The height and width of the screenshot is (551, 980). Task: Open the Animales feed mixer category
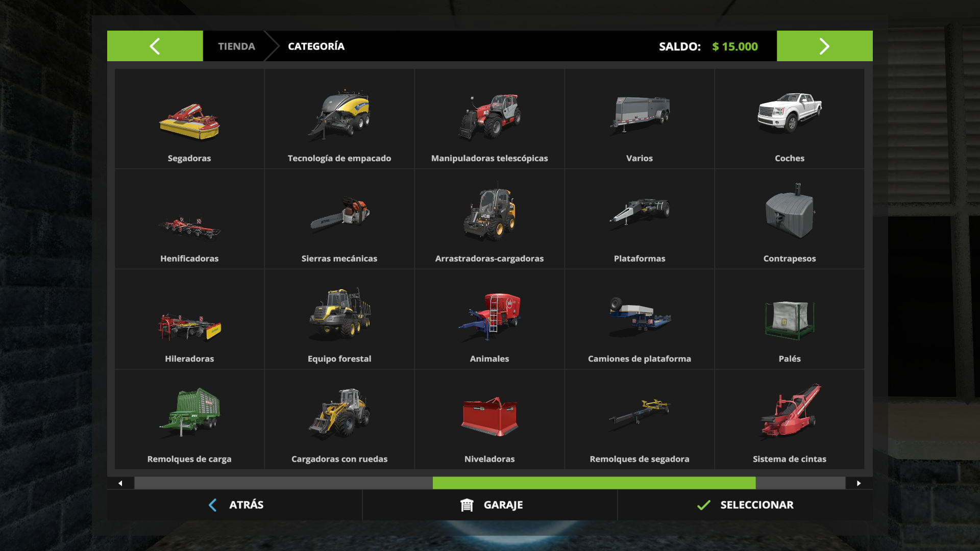click(x=489, y=319)
